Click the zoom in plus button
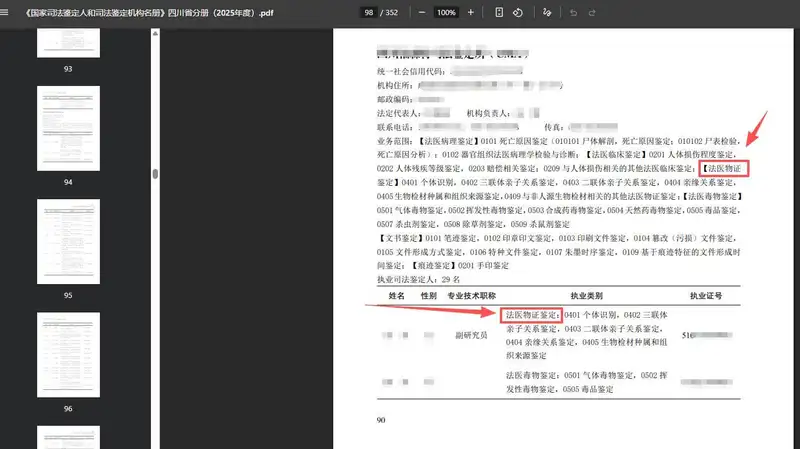This screenshot has height=449, width=800. pos(470,12)
